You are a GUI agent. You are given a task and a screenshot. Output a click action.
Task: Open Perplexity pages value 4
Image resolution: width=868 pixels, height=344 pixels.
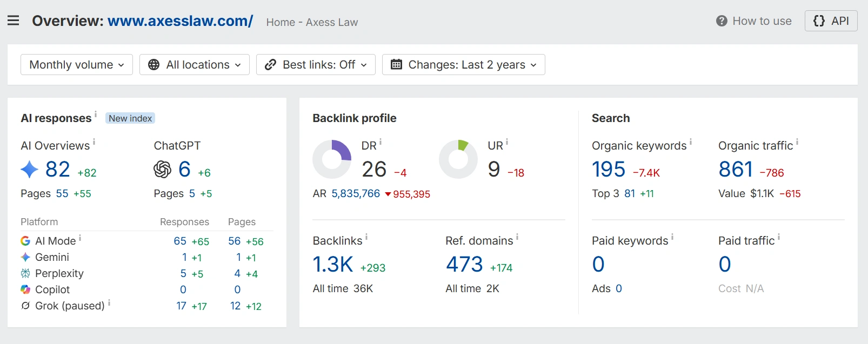[x=237, y=273]
